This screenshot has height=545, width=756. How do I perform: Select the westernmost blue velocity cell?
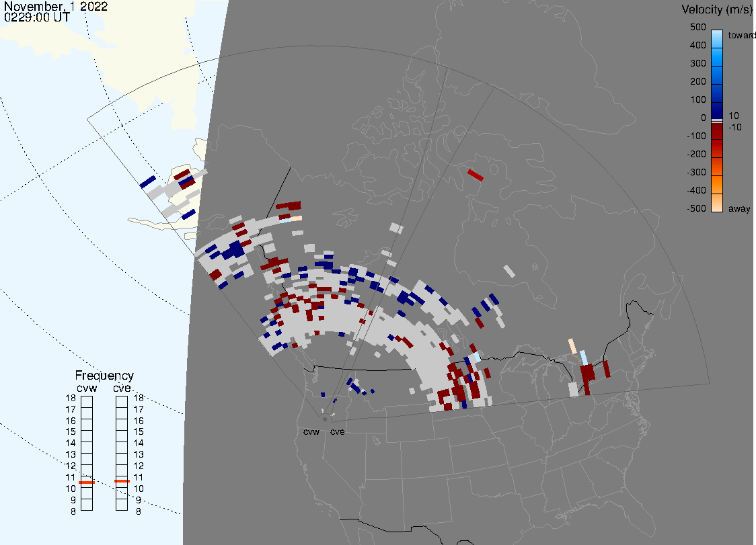tap(148, 182)
